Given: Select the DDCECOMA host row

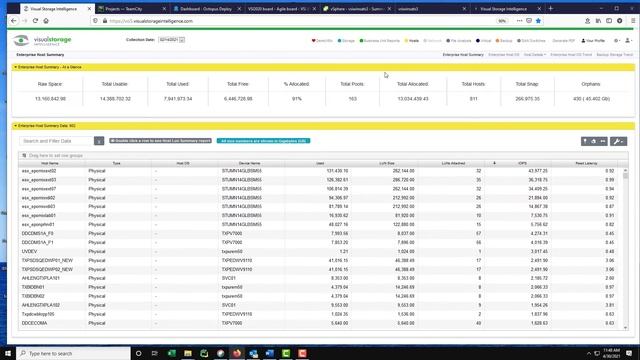Looking at the screenshot, I should coord(320,323).
